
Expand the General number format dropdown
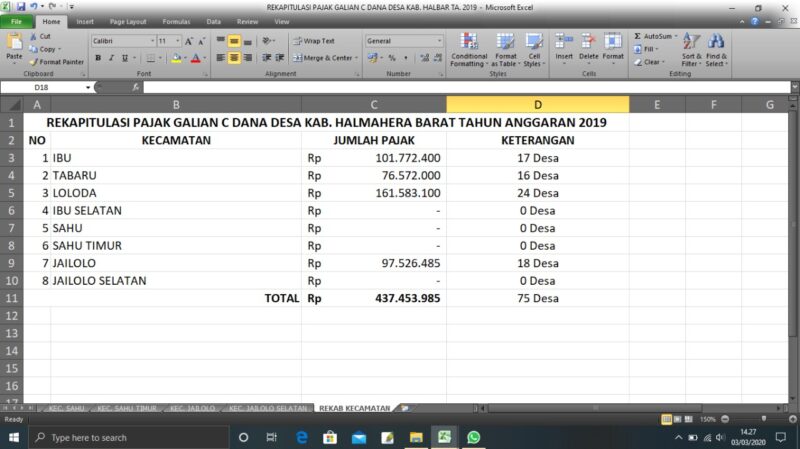(438, 41)
